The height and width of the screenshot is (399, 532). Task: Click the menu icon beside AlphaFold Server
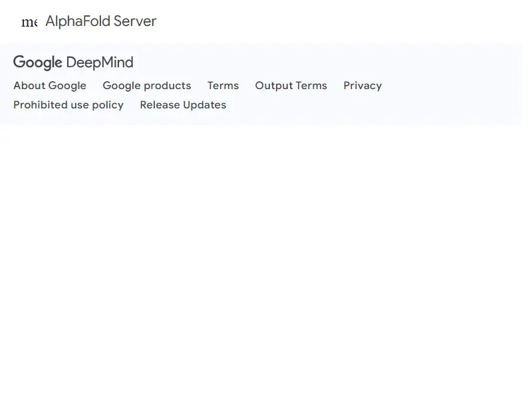(29, 22)
